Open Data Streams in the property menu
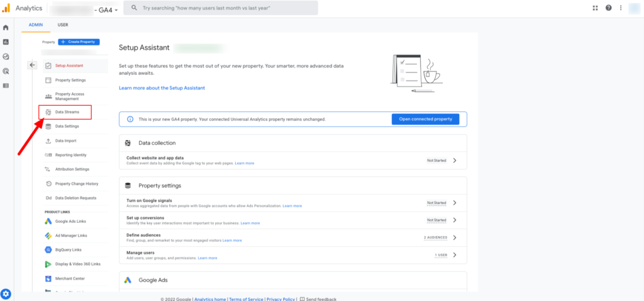Image resolution: width=644 pixels, height=301 pixels. pyautogui.click(x=75, y=112)
